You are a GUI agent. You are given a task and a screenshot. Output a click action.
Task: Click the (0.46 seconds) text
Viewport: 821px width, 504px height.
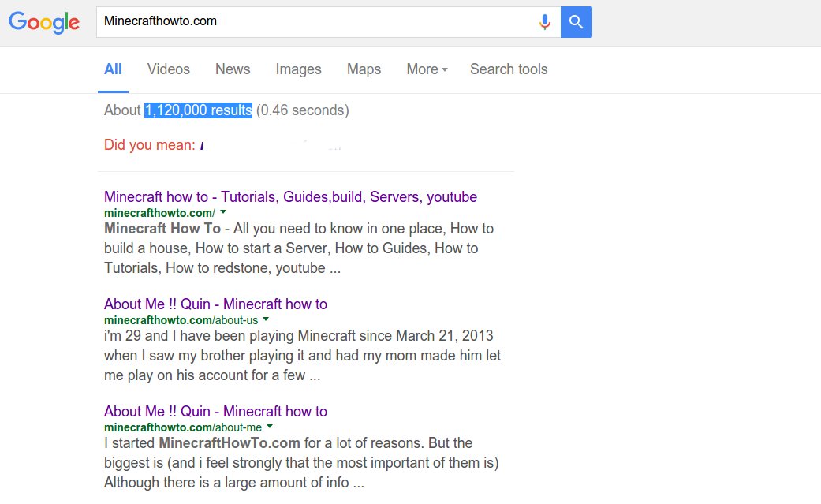[303, 110]
